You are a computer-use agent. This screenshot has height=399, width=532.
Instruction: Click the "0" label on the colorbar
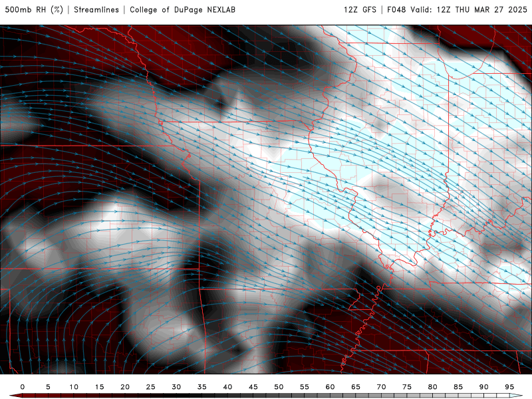pyautogui.click(x=23, y=387)
